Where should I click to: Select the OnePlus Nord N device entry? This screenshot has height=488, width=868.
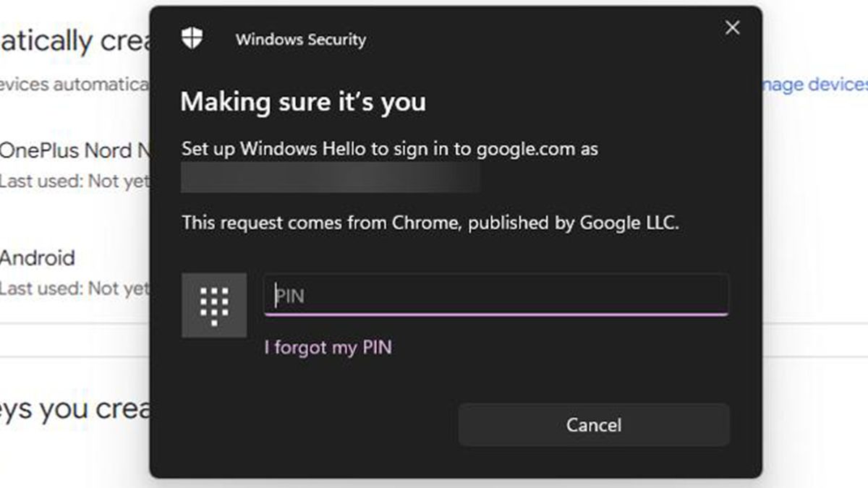tap(72, 152)
